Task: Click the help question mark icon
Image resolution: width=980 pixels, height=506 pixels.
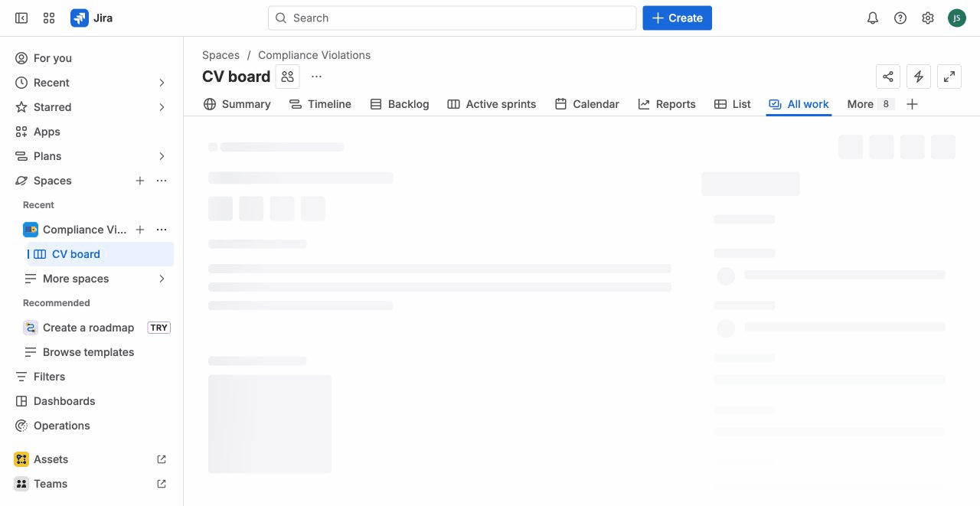Action: click(900, 18)
